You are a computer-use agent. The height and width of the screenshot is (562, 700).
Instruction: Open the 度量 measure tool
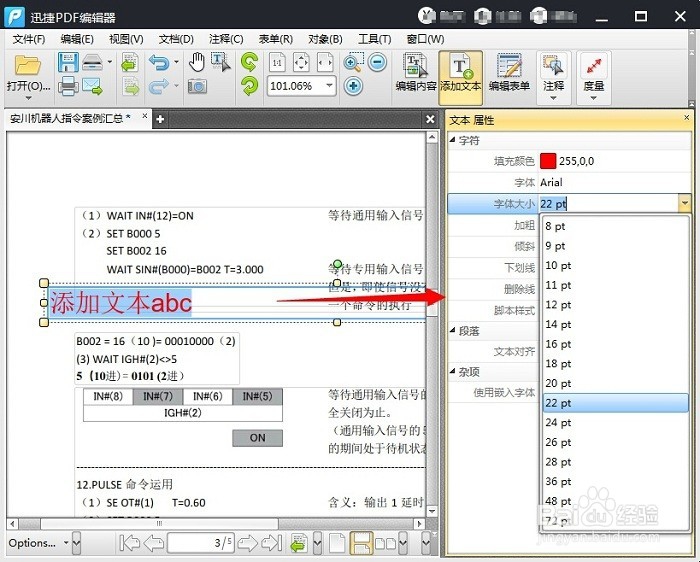click(594, 77)
